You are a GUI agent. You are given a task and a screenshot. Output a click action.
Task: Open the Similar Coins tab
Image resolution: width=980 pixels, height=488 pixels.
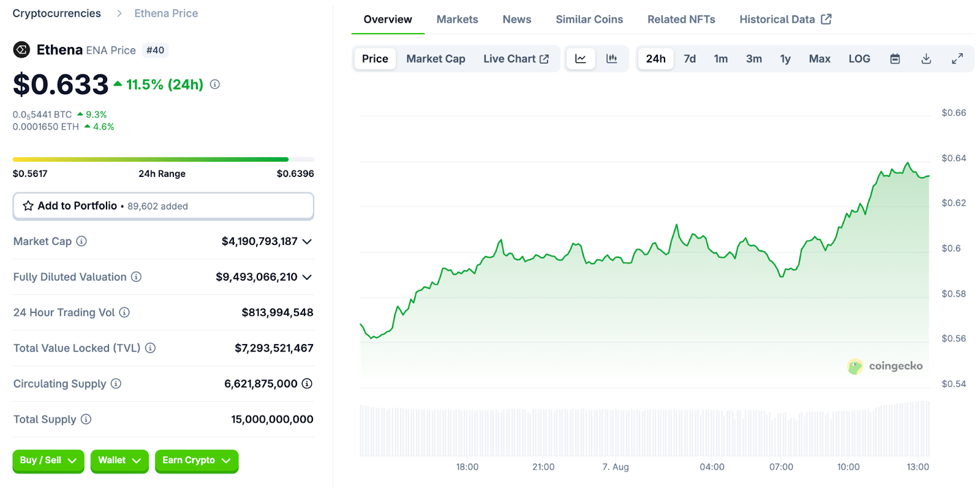point(589,19)
